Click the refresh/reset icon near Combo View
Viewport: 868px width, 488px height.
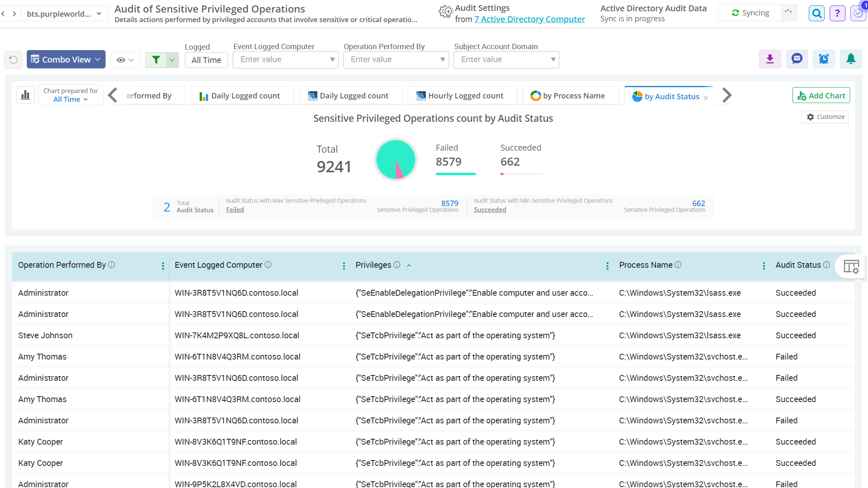pyautogui.click(x=13, y=60)
